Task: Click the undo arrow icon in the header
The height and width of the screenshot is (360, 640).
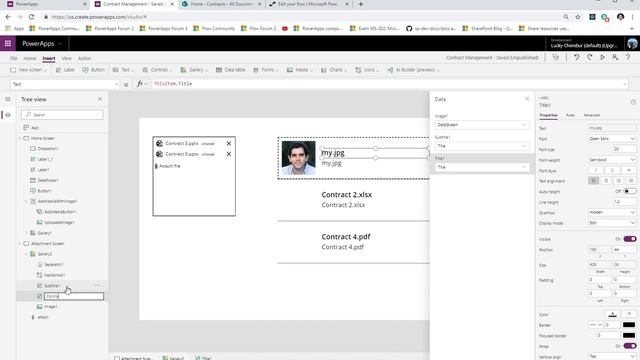Action: (x=576, y=58)
